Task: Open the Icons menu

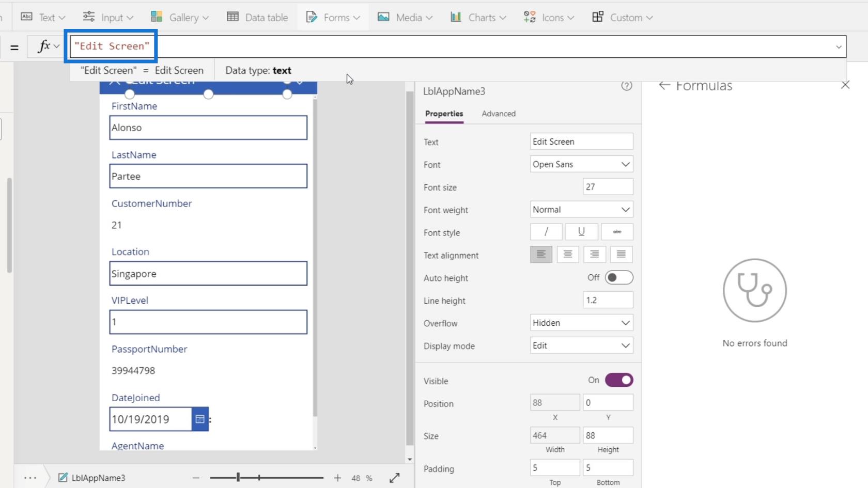Action: [x=548, y=17]
